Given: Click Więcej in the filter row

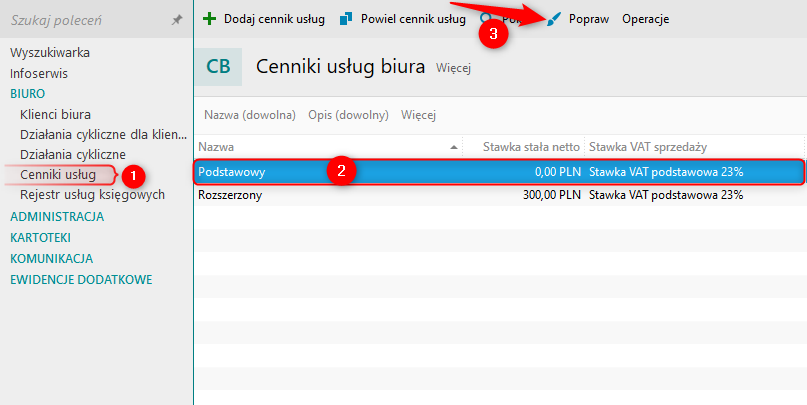Looking at the screenshot, I should pyautogui.click(x=418, y=115).
